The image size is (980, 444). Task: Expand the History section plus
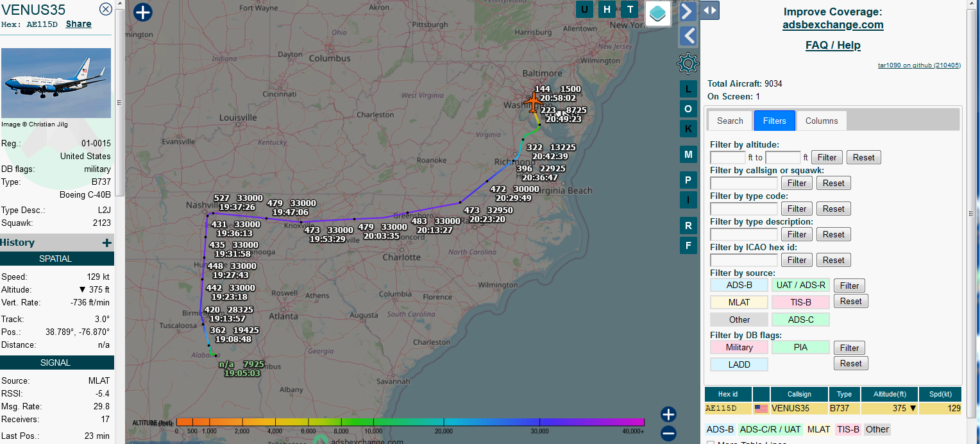point(107,243)
